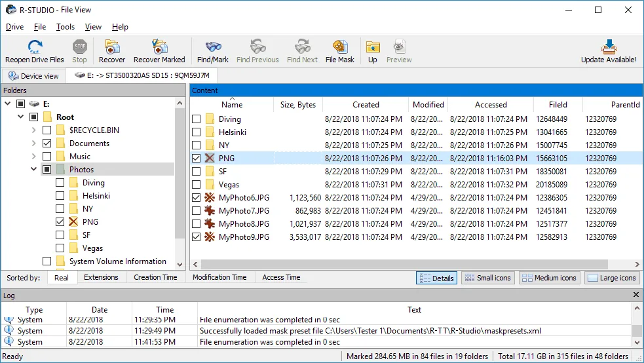Viewport: 644px width, 363px height.
Task: Sort by Extensions tab
Action: [x=101, y=277]
